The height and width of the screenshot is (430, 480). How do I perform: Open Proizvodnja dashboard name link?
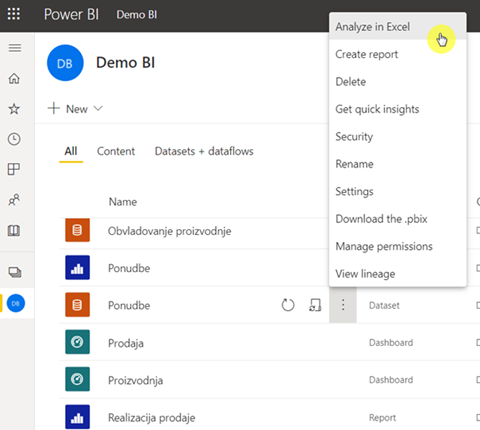[x=135, y=380]
